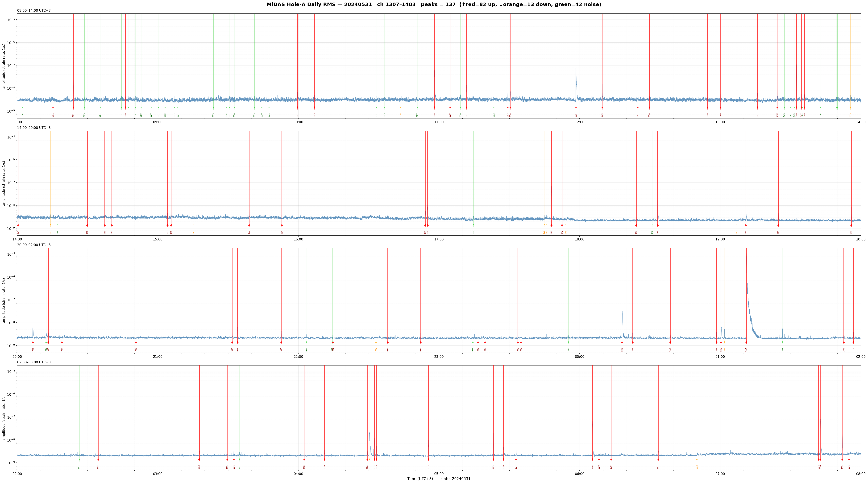Select the red peak marker labeled 088
The height and width of the screenshot is (483, 868).
click(281, 342)
